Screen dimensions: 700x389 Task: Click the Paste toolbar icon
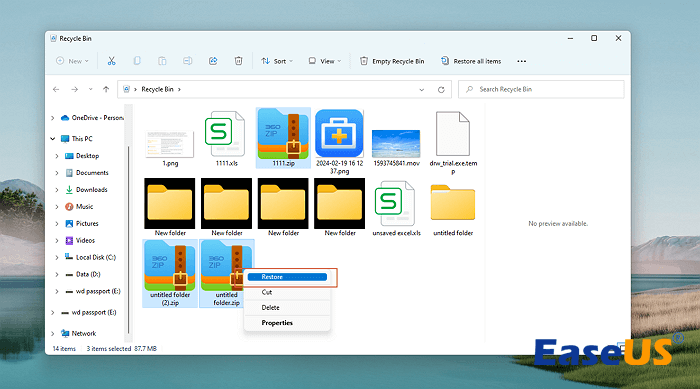point(162,61)
